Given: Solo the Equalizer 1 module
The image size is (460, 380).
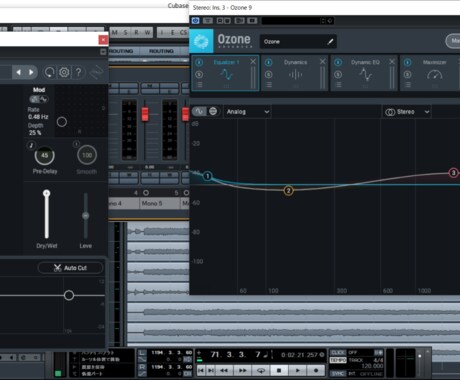Looking at the screenshot, I should [199, 74].
